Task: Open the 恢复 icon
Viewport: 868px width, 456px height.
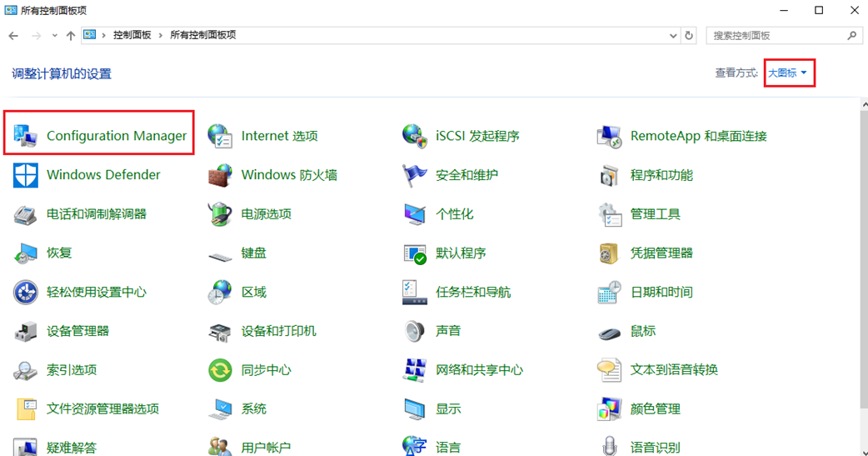Action: pyautogui.click(x=25, y=253)
